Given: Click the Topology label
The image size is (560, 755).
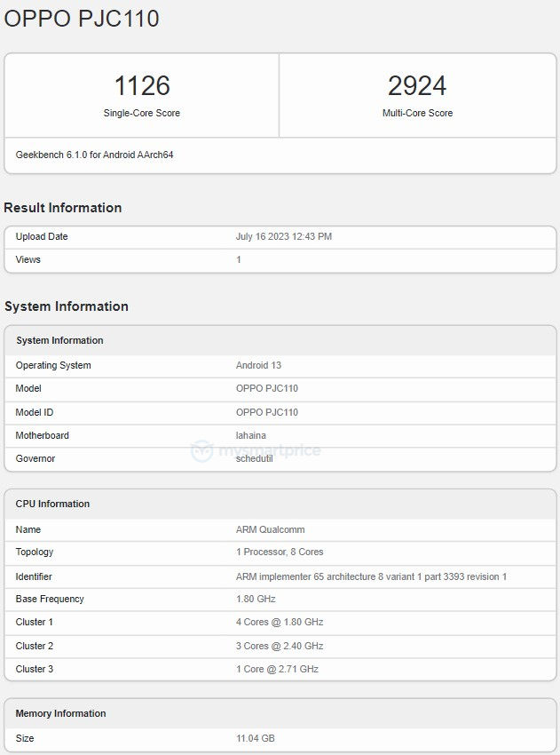Looking at the screenshot, I should [35, 552].
